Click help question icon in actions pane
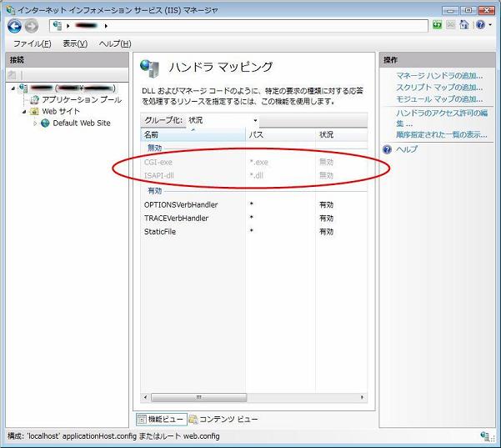Viewport: 501px width, 448px height. [387, 149]
